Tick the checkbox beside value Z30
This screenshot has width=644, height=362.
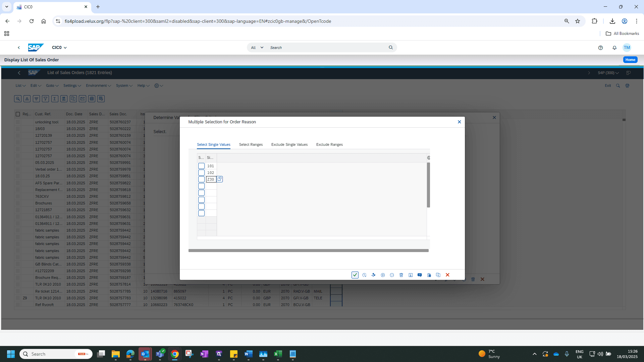201,179
